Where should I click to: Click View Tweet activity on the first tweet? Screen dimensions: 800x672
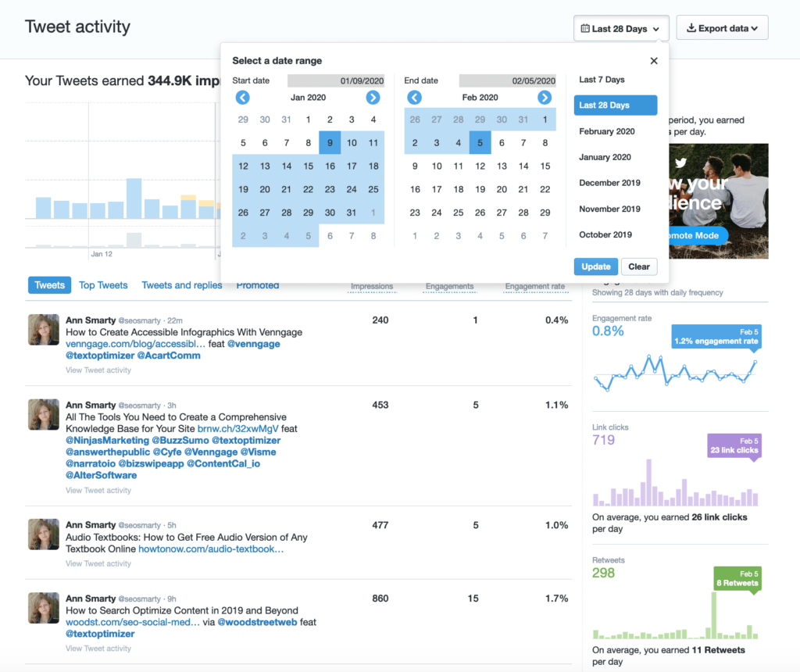[x=98, y=369]
